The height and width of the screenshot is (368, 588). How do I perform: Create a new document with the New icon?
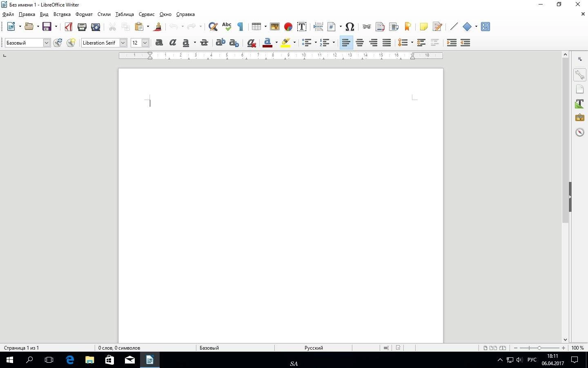coord(11,27)
